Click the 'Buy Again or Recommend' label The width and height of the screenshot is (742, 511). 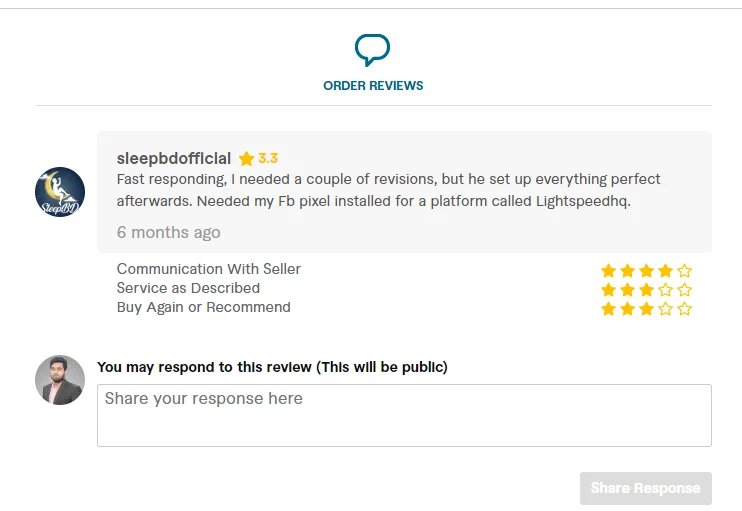pos(203,307)
